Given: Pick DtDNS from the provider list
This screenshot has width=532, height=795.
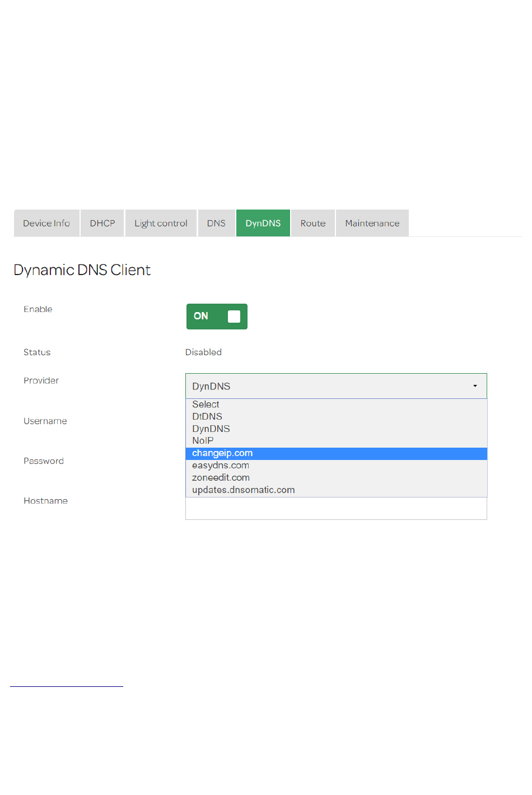Looking at the screenshot, I should click(x=207, y=417).
